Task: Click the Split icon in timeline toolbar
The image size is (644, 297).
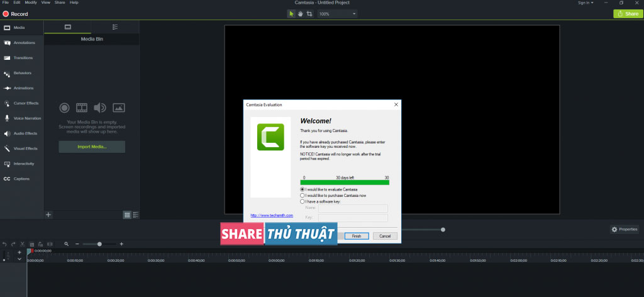Action: point(50,244)
